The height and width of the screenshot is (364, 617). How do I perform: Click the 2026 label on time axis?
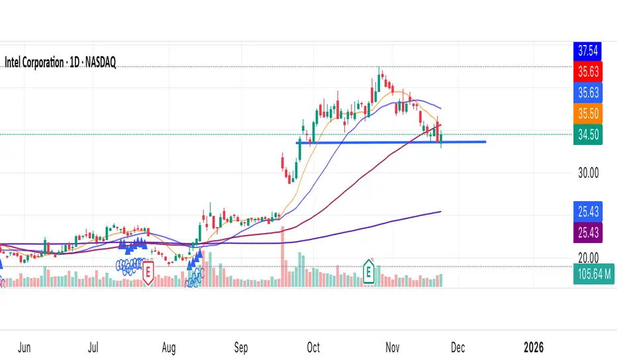coord(534,347)
